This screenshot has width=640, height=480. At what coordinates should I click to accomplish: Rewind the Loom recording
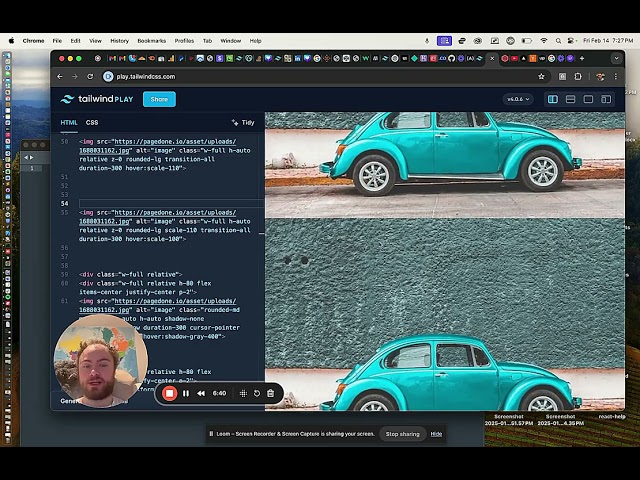(x=201, y=393)
